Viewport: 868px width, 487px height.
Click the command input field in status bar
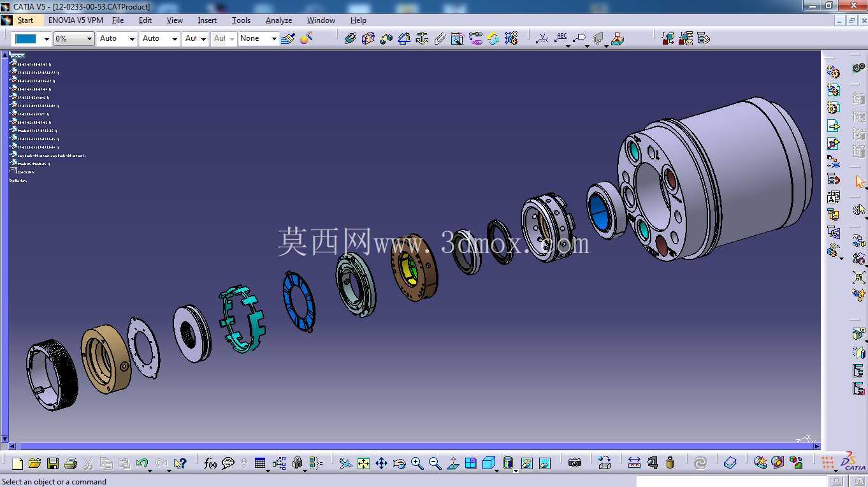click(x=732, y=481)
